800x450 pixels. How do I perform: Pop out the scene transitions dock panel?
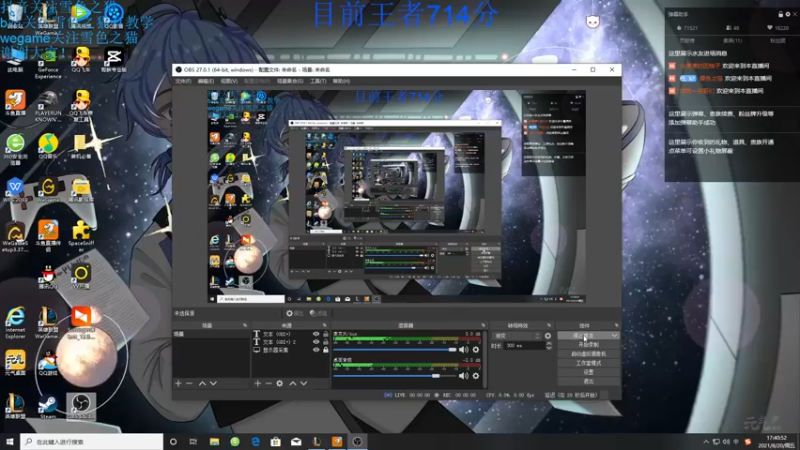pyautogui.click(x=549, y=326)
